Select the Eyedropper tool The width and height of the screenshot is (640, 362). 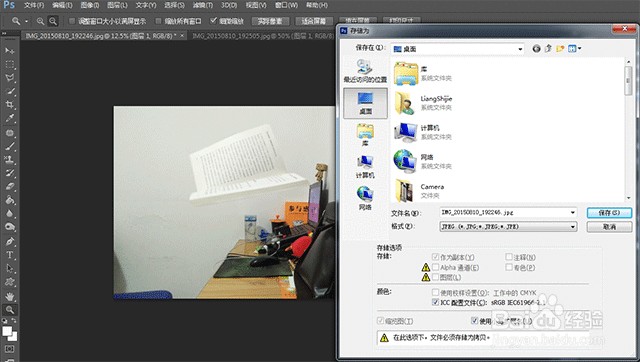click(9, 118)
